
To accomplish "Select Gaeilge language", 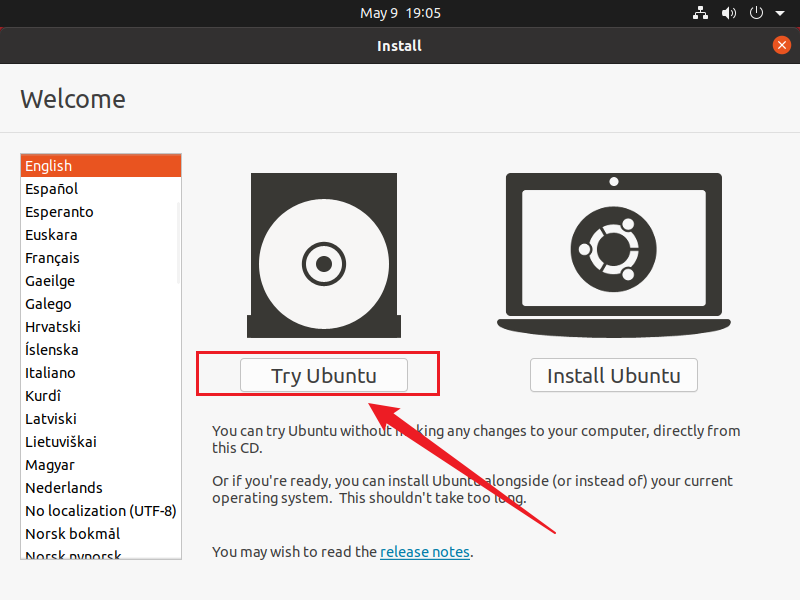I will (101, 281).
